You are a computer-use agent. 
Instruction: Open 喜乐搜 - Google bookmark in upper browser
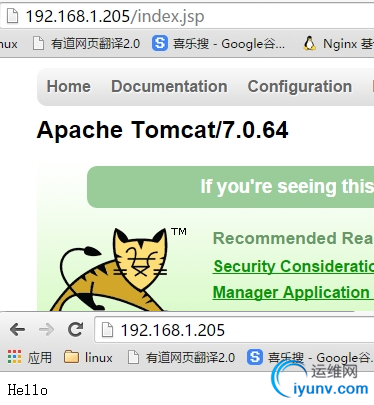pos(219,44)
